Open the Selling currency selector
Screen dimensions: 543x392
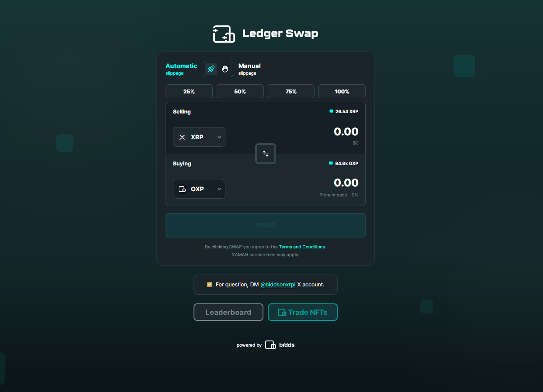pyautogui.click(x=199, y=137)
